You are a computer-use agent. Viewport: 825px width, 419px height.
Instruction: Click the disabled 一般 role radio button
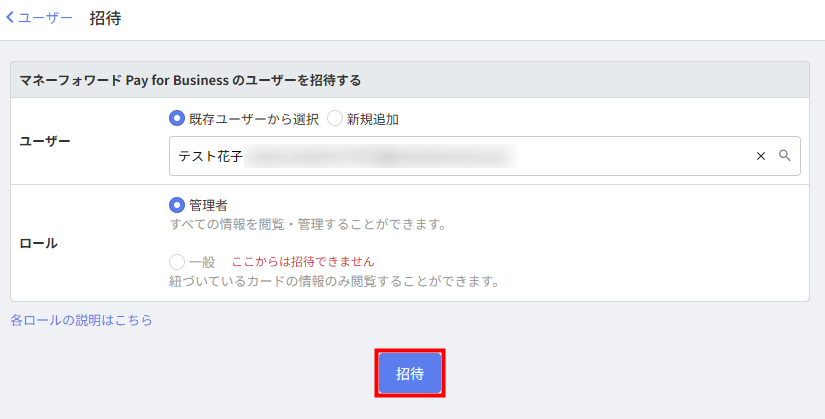[178, 261]
